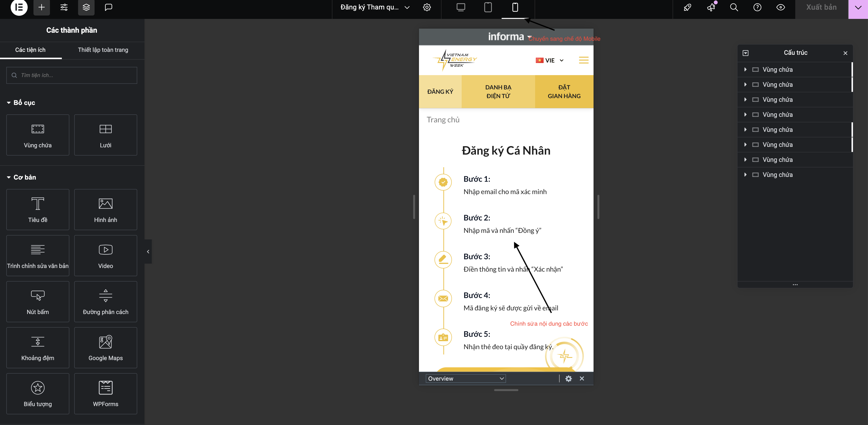Expand the first Vùng chứa tree item
This screenshot has width=868, height=425.
point(745,70)
